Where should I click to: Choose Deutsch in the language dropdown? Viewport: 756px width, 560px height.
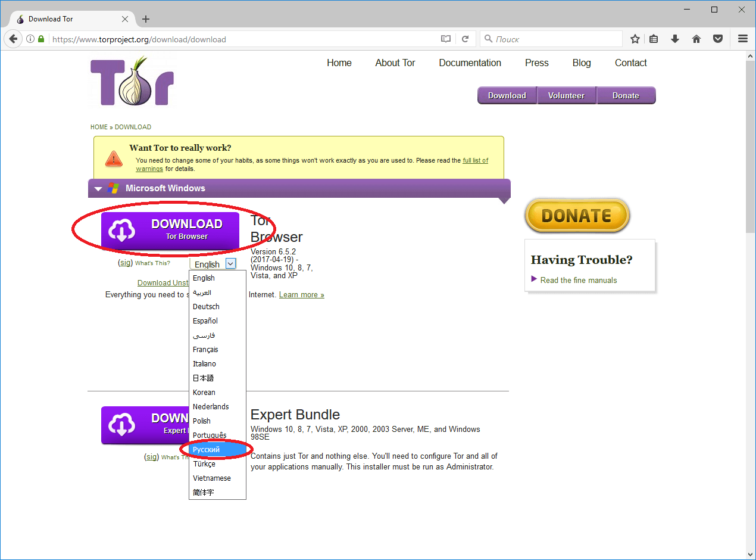click(206, 307)
